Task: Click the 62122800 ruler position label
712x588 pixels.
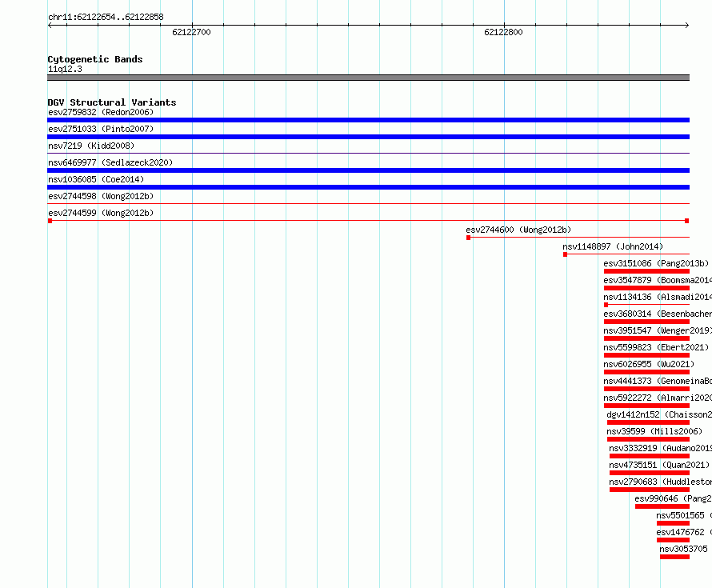Action: [503, 32]
